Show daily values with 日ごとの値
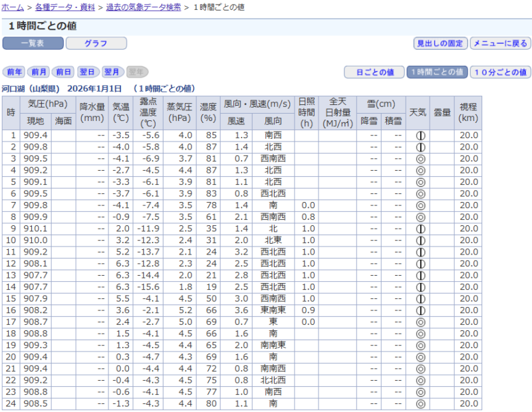This screenshot has width=532, height=412. click(x=374, y=72)
